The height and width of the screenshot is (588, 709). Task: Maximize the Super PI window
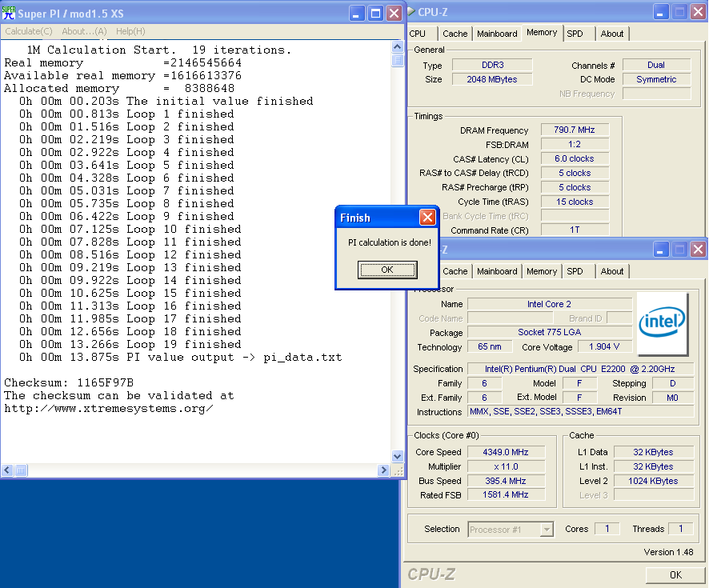pyautogui.click(x=375, y=13)
